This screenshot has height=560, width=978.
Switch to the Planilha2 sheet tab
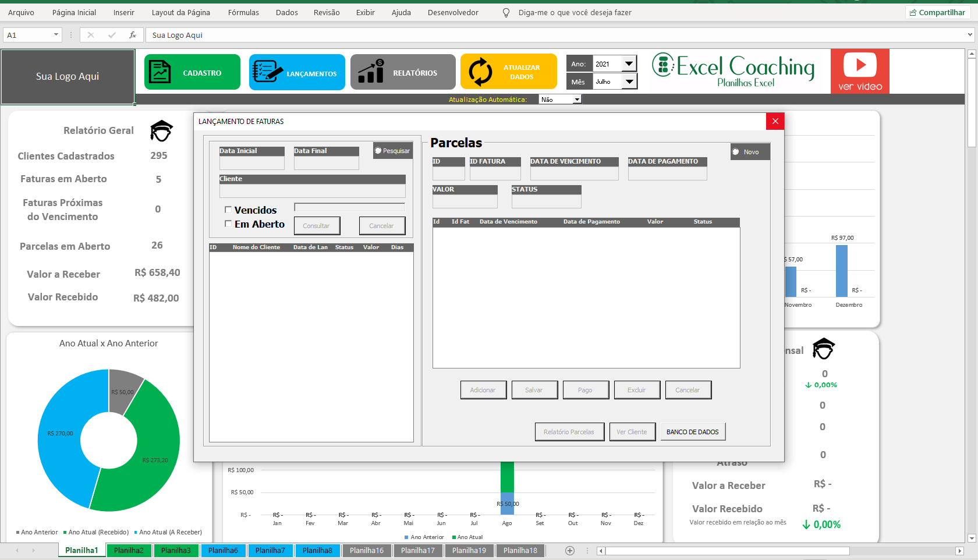tap(129, 550)
